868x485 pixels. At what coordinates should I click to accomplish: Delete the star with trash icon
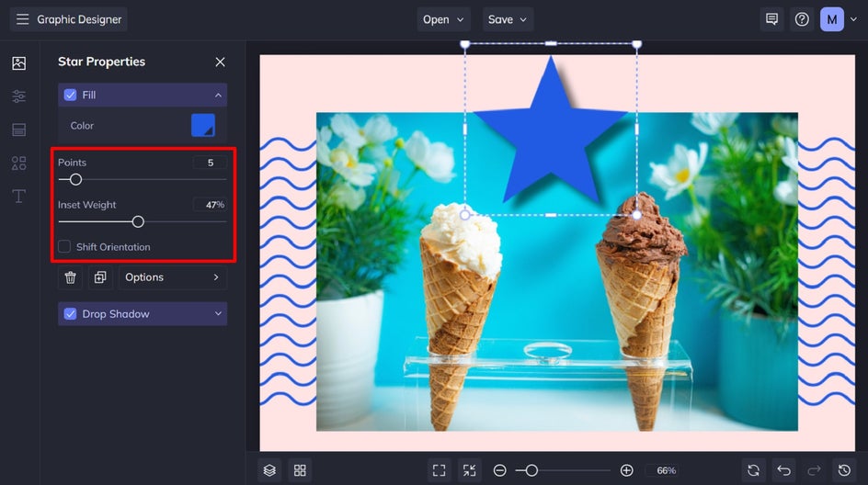click(x=70, y=277)
